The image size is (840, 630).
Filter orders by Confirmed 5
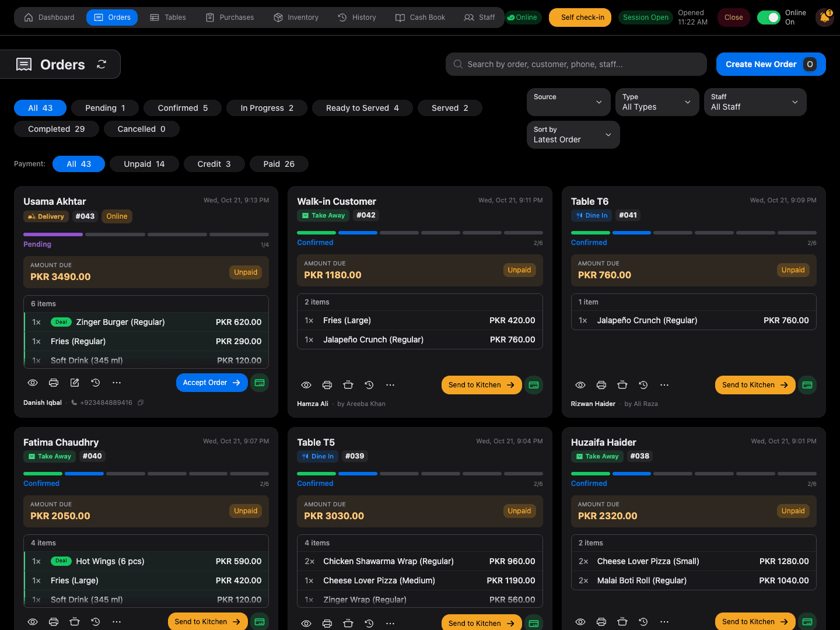[183, 108]
